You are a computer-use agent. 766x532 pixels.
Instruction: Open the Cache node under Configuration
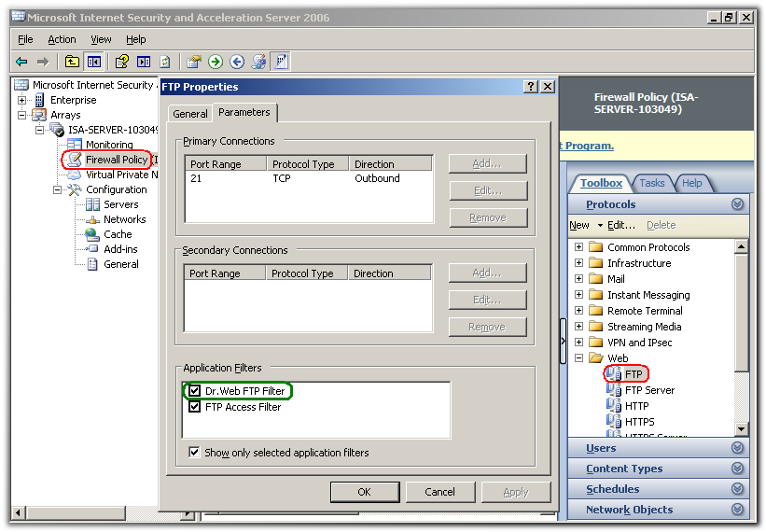coord(118,234)
